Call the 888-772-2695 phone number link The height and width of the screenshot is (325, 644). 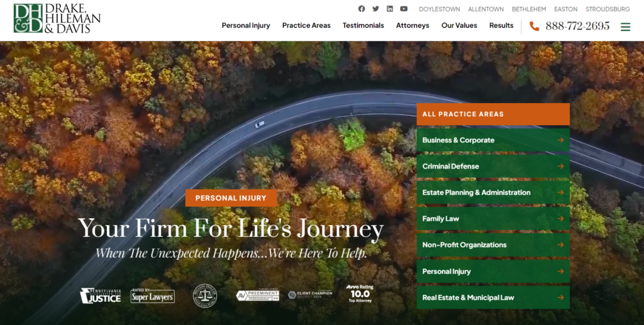pos(577,26)
